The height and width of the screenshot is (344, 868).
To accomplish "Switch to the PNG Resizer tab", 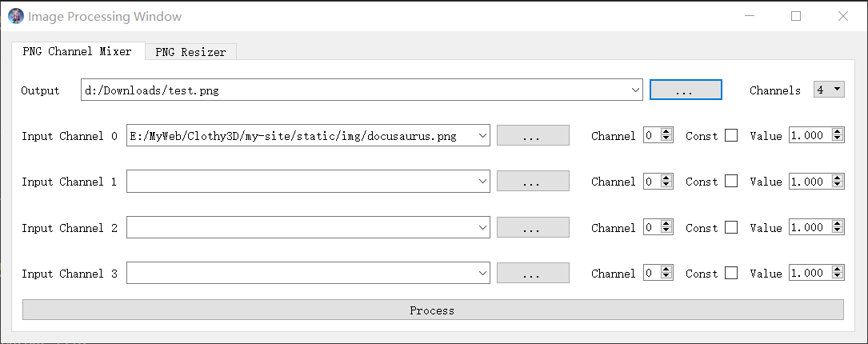I will (x=190, y=52).
